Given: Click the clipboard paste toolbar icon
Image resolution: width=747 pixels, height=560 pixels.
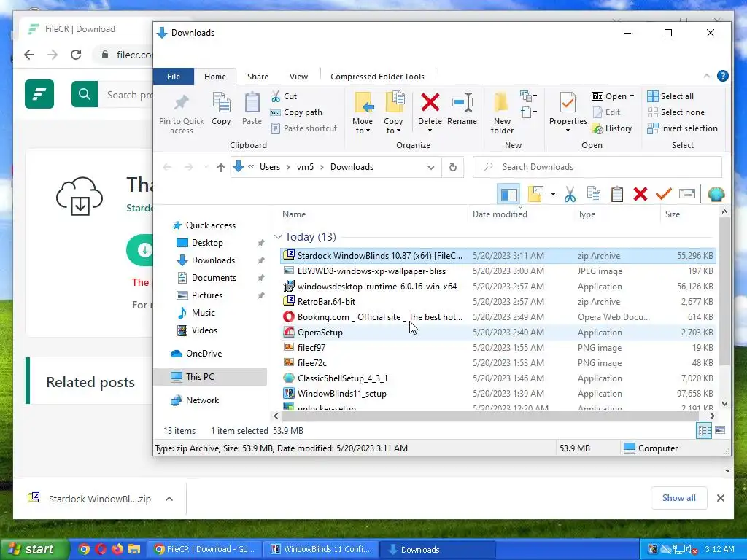Looking at the screenshot, I should pyautogui.click(x=617, y=194).
